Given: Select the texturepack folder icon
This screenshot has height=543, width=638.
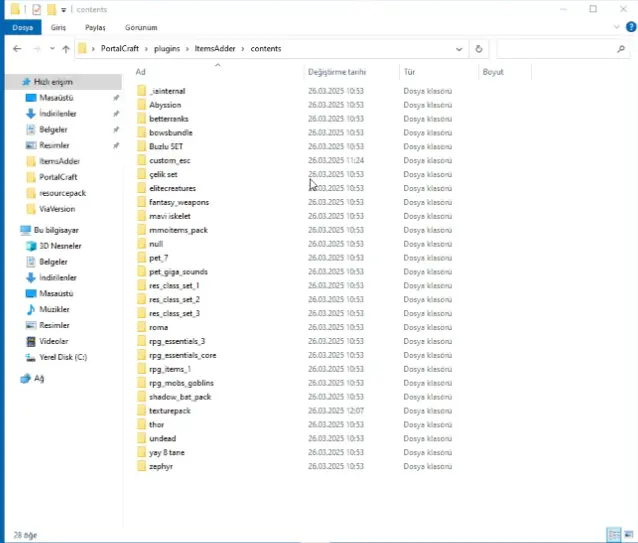Looking at the screenshot, I should click(x=141, y=410).
